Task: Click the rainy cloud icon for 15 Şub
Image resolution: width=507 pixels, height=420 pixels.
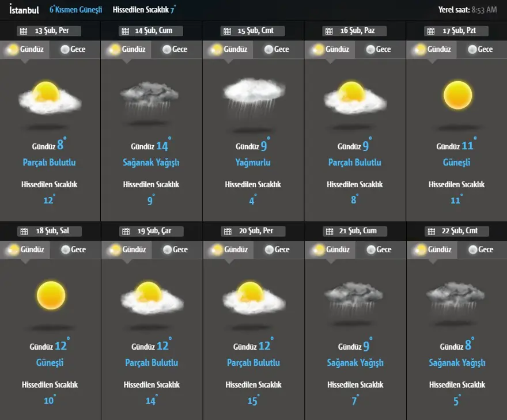Action: click(x=253, y=96)
